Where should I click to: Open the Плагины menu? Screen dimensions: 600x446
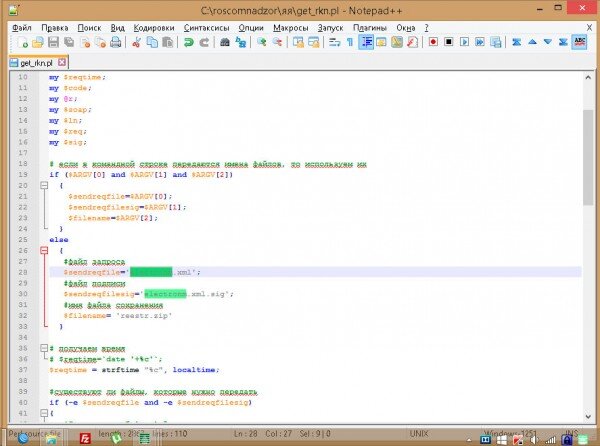point(370,28)
